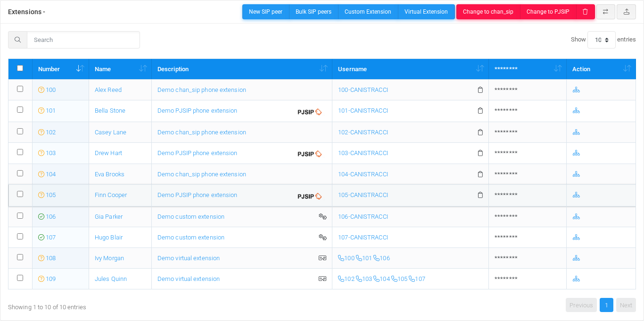Check the box for extension 108
The height and width of the screenshot is (321, 644).
[20, 257]
